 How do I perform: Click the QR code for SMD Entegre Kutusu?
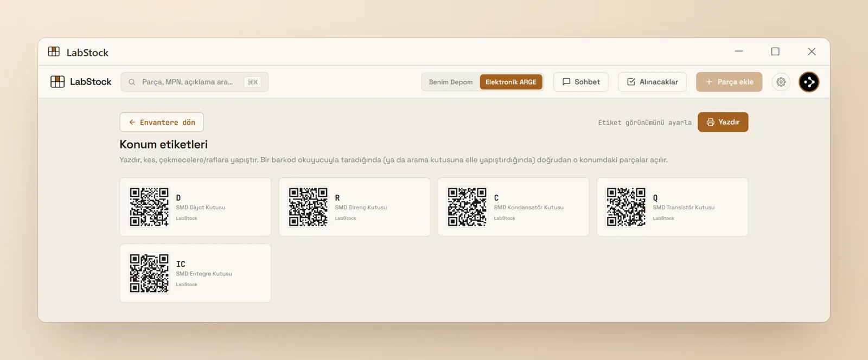(x=149, y=273)
